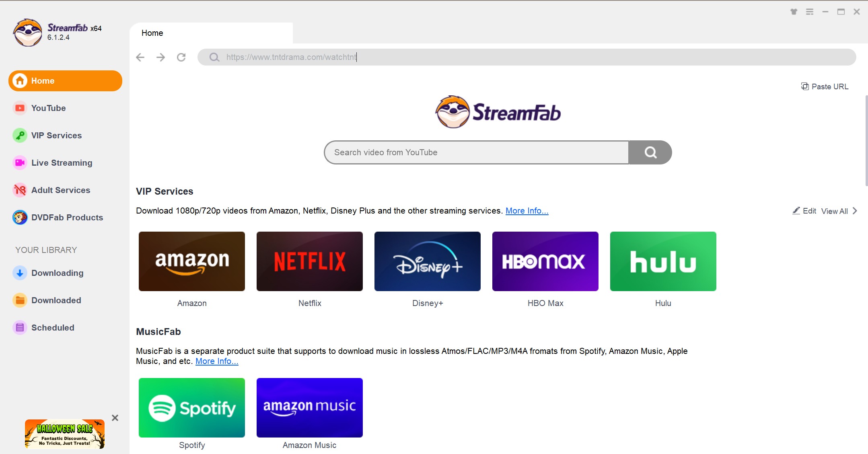Open the Netflix service tile
The width and height of the screenshot is (868, 454).
[x=310, y=261]
